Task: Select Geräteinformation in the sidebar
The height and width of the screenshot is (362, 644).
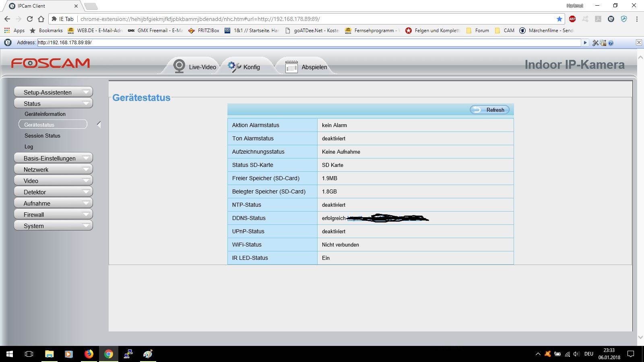Action: 45,114
